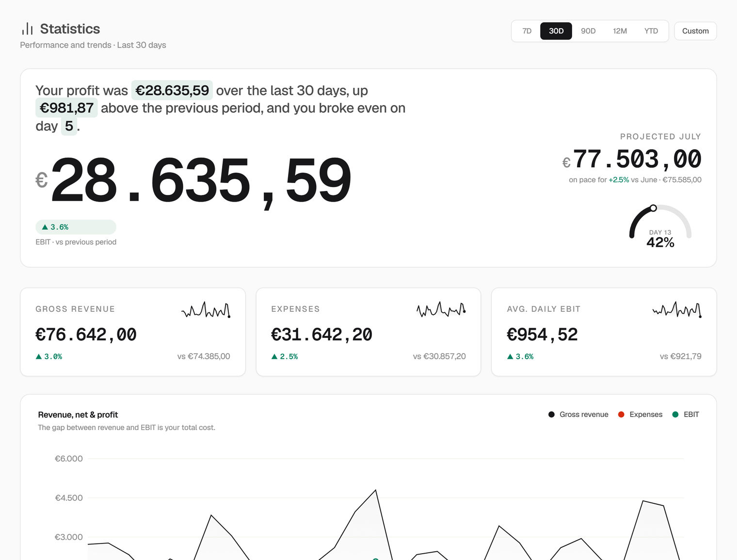Viewport: 737px width, 560px height.
Task: Click the 3.0% gross revenue change indicator
Action: coord(49,356)
